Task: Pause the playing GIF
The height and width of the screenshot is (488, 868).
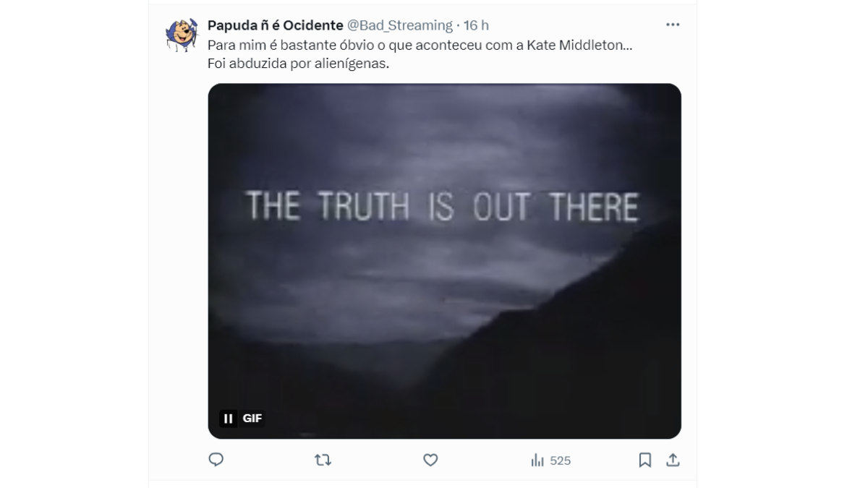Action: click(x=229, y=419)
